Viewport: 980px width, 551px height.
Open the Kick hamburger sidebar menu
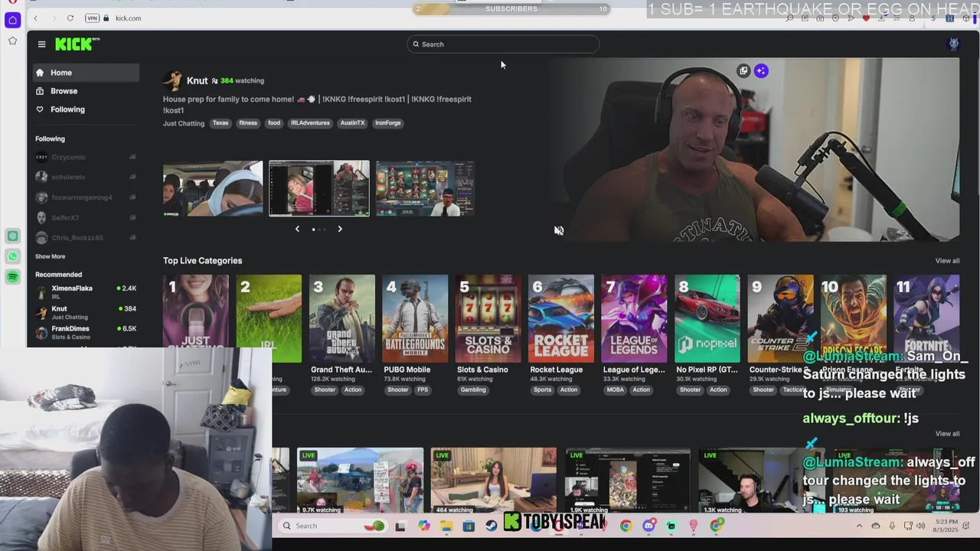click(x=41, y=44)
